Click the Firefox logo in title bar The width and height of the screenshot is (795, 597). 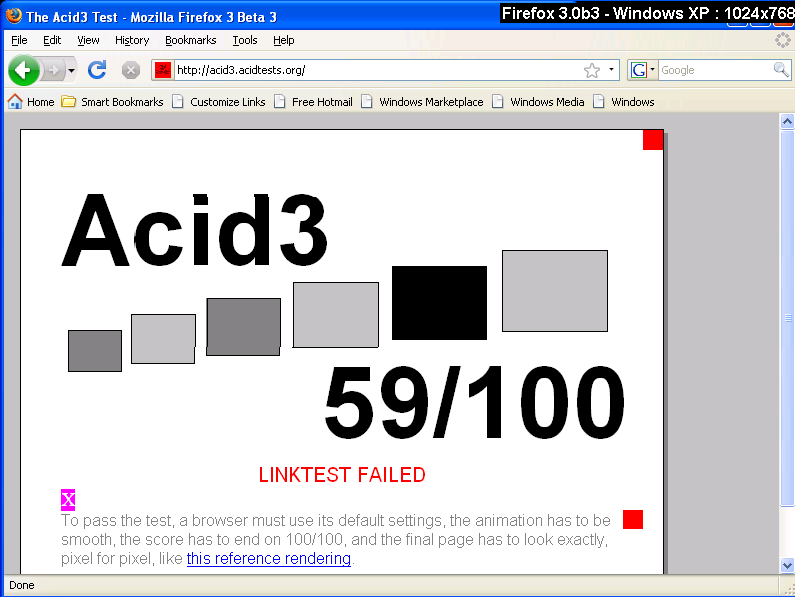tap(14, 16)
